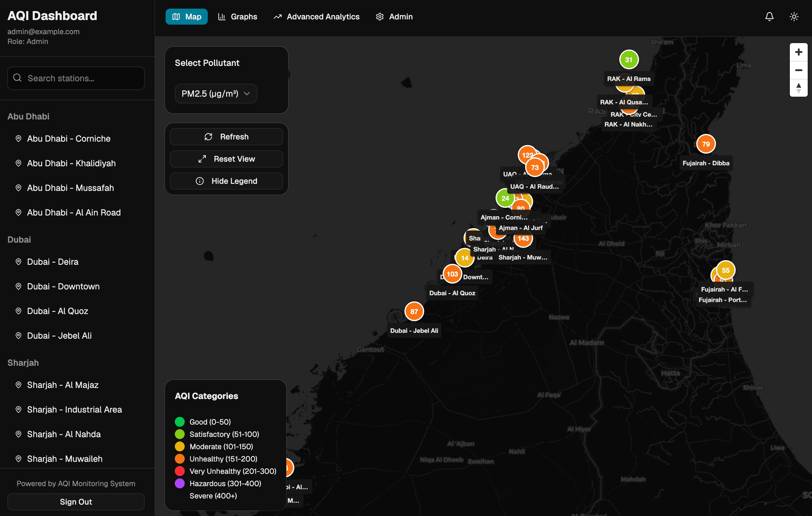Switch to the Map tab
The image size is (812, 516).
(187, 17)
